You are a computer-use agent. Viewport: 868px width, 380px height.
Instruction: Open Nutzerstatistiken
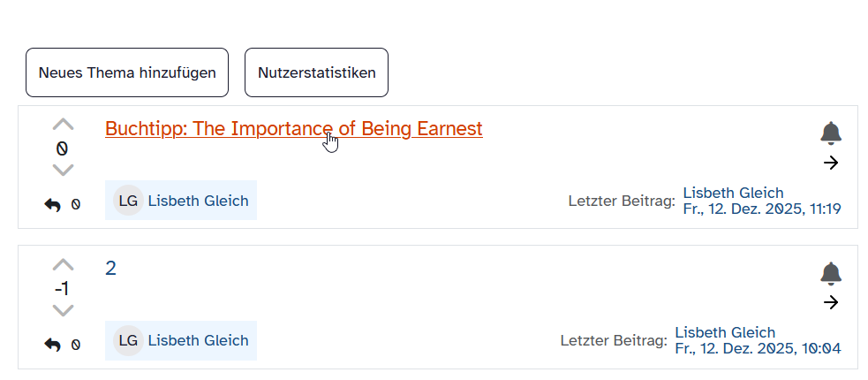point(316,72)
